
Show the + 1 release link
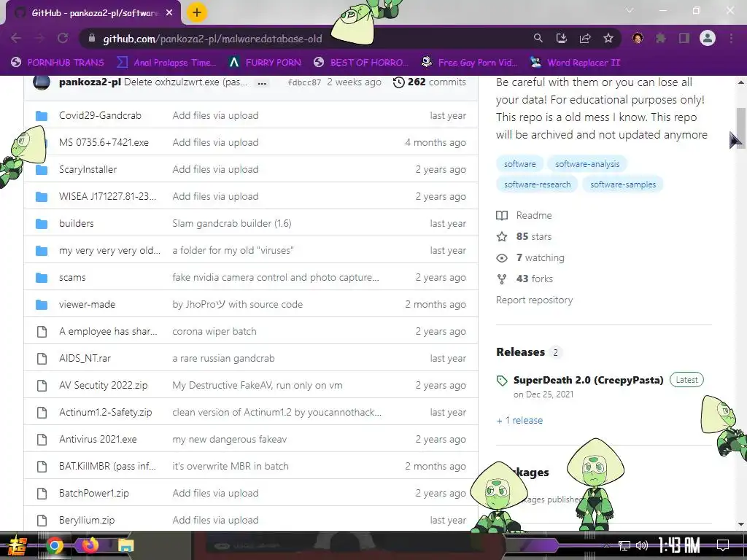tap(519, 420)
